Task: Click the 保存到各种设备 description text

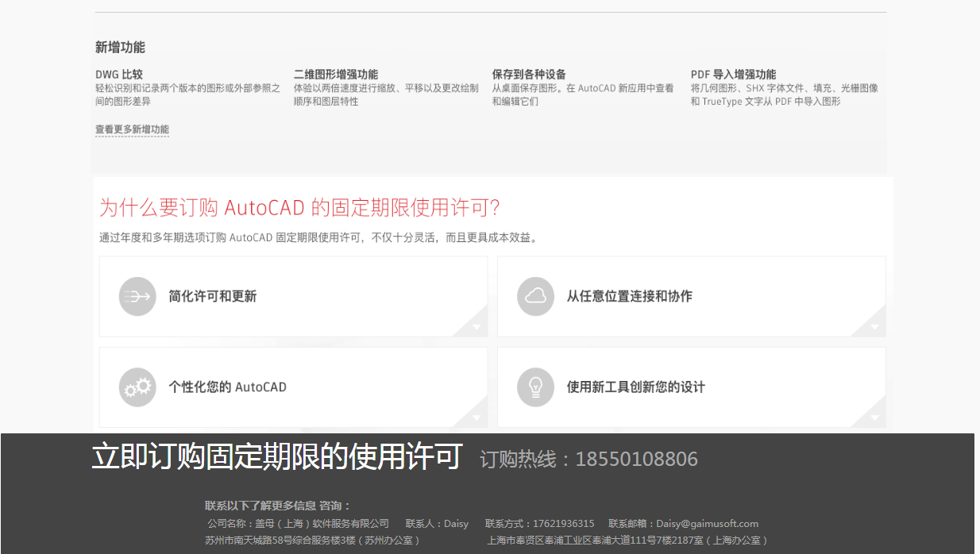Action: click(583, 95)
